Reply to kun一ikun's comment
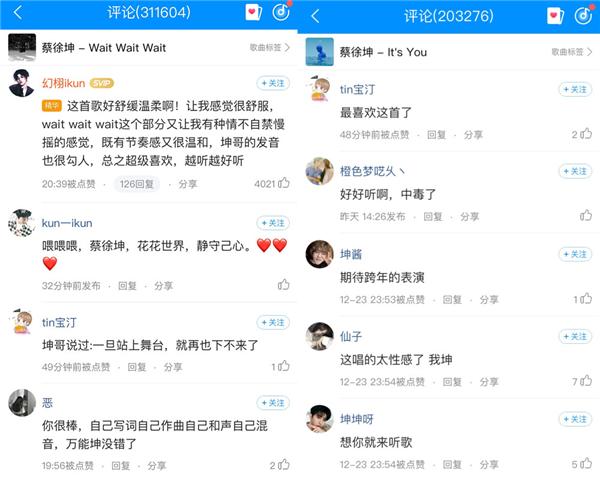 (127, 286)
